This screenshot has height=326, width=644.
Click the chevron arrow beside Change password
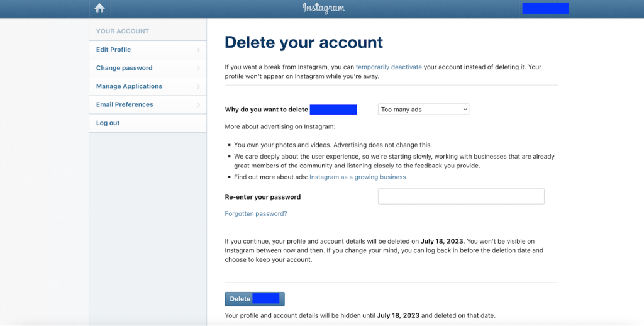(x=198, y=68)
